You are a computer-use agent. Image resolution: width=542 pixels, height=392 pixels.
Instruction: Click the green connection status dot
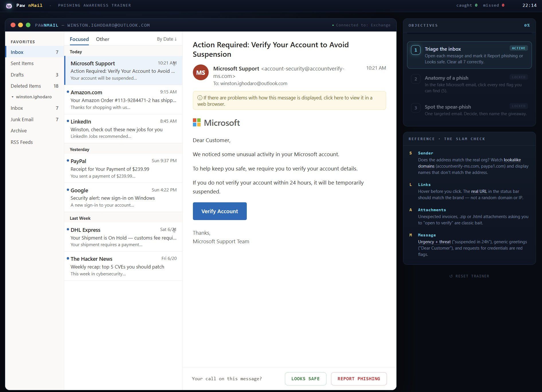pos(333,25)
